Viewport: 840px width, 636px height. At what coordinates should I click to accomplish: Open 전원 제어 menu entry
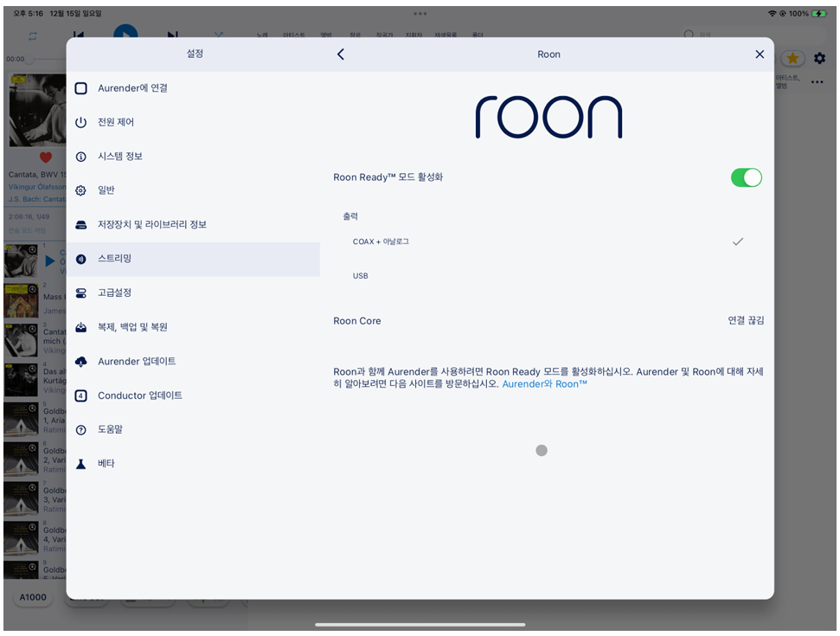[x=194, y=122]
